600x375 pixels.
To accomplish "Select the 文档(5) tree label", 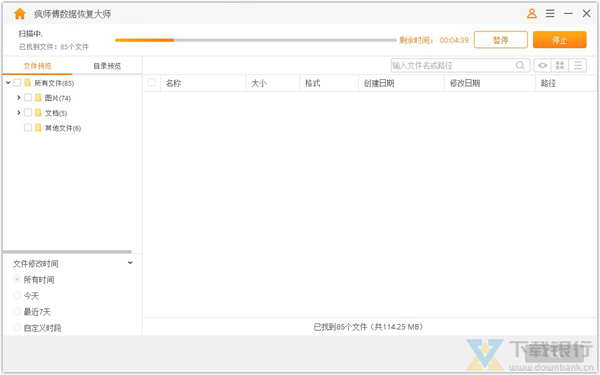I will [56, 113].
